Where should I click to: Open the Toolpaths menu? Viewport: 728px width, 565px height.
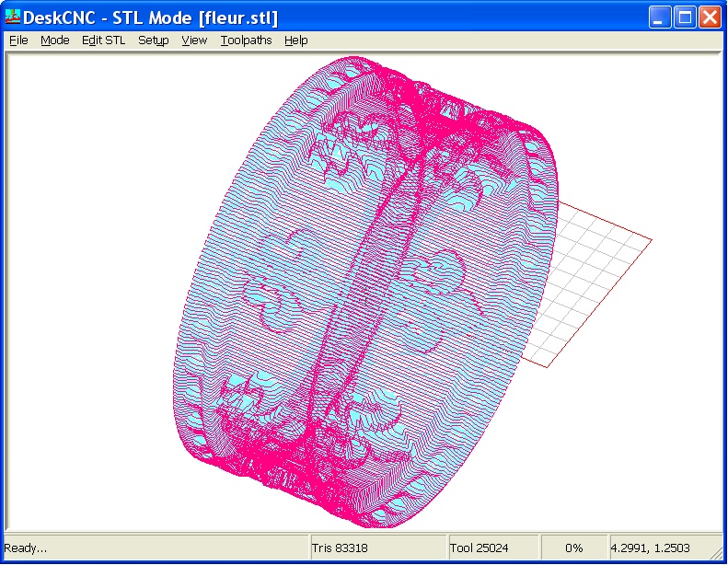(x=246, y=40)
